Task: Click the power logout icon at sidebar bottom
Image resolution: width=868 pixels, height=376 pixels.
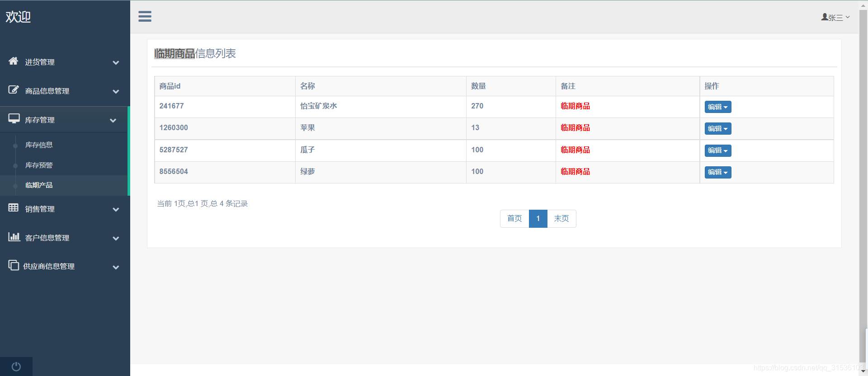Action: (16, 367)
